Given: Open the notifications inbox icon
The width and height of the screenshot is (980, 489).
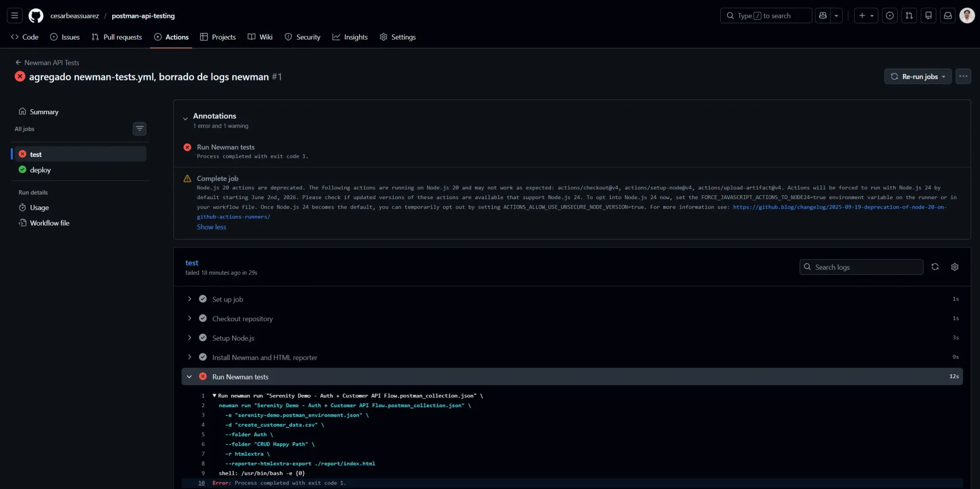Looking at the screenshot, I should tap(948, 15).
